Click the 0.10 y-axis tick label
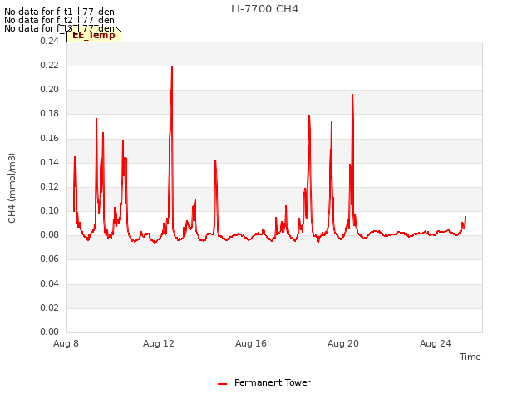Viewport: 532px width, 399px height. (50, 210)
